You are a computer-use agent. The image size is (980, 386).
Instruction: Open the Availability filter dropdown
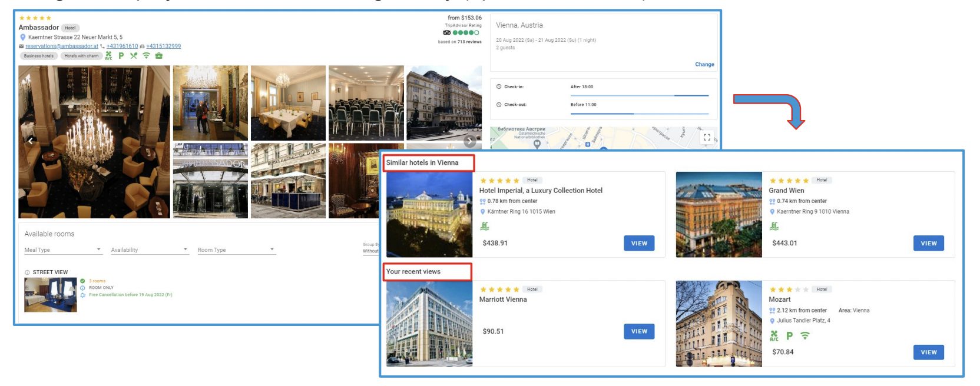click(x=150, y=250)
